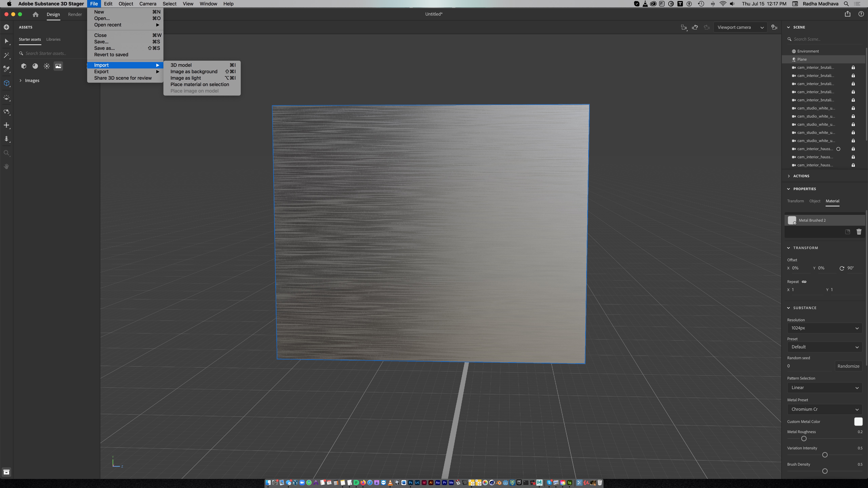Expand the Images section in Assets panel
The image size is (868, 488).
tap(20, 80)
